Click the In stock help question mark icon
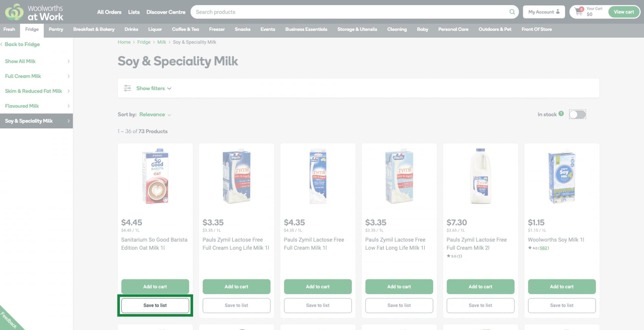Image resolution: width=644 pixels, height=330 pixels. pyautogui.click(x=561, y=114)
